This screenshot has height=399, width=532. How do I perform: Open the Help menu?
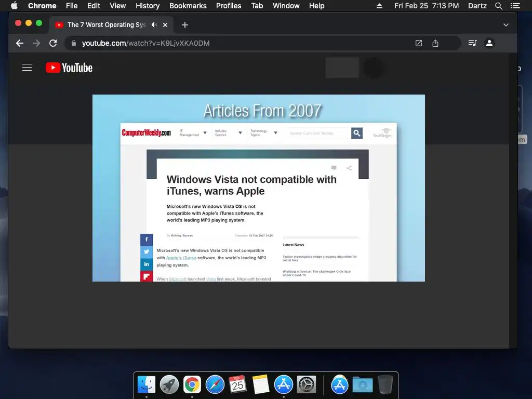coord(316,6)
